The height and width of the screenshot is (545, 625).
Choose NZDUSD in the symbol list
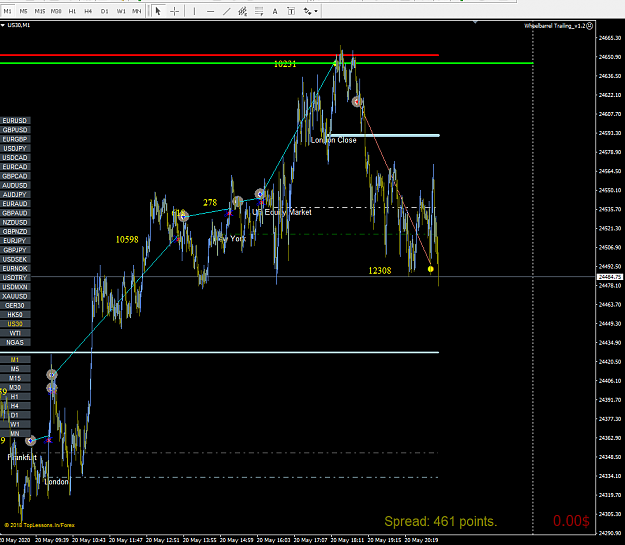[15, 222]
